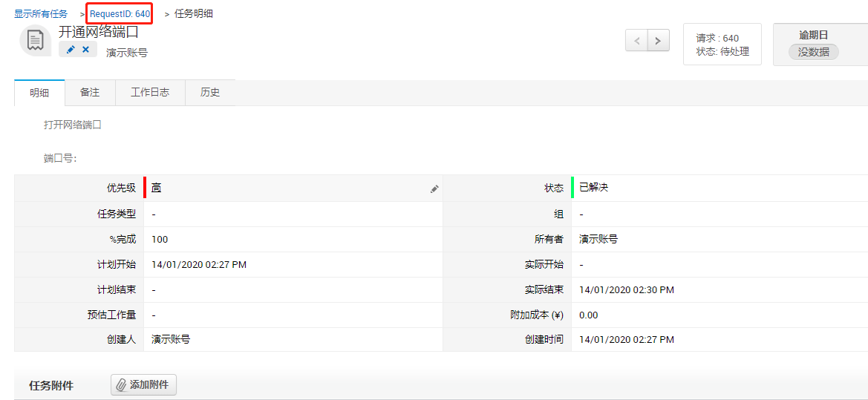Open the 显示所有任务 breadcrumb link
This screenshot has height=400, width=868.
pos(41,14)
